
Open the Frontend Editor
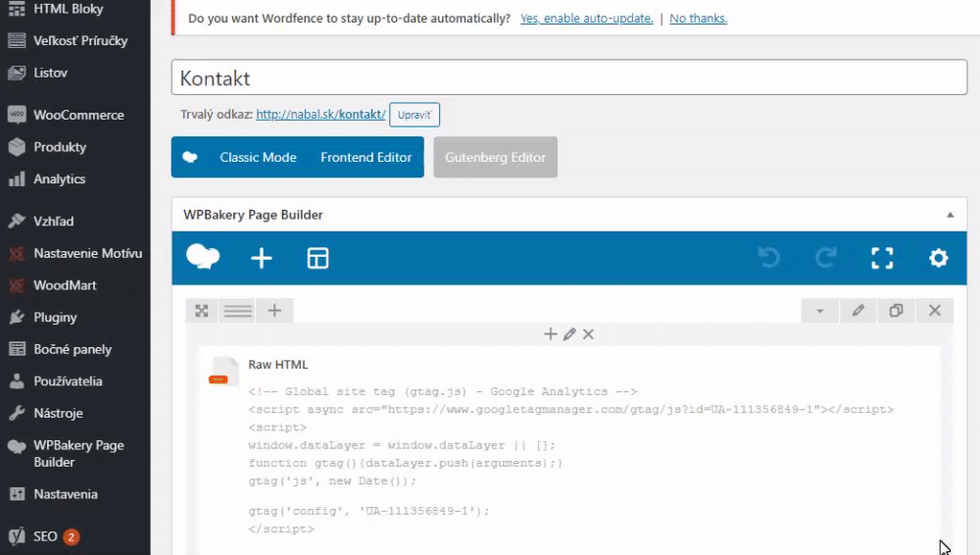coord(367,158)
